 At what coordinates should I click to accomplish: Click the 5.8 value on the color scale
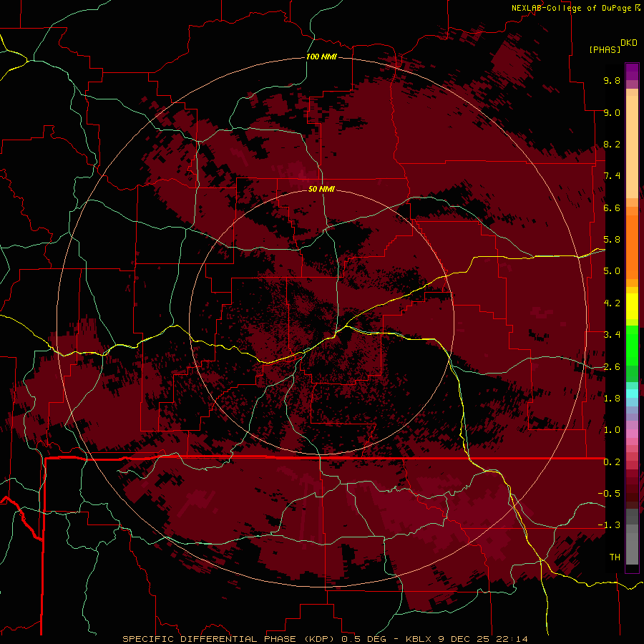(612, 240)
